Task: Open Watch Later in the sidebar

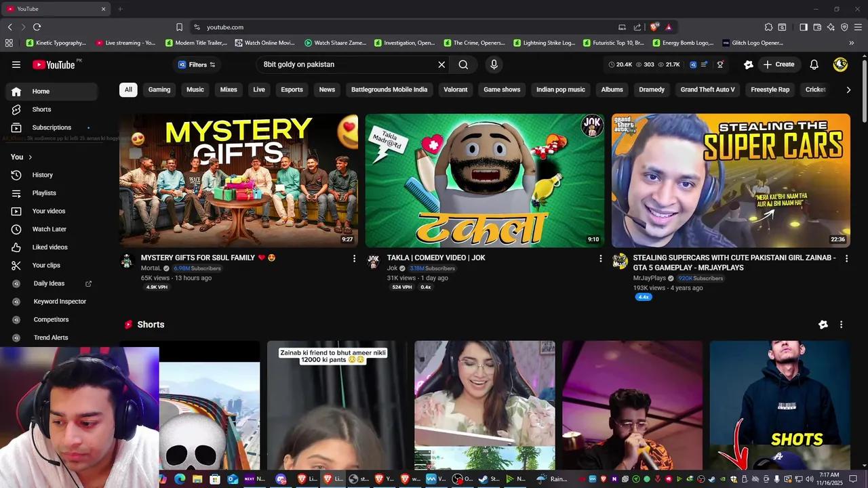Action: click(x=52, y=229)
